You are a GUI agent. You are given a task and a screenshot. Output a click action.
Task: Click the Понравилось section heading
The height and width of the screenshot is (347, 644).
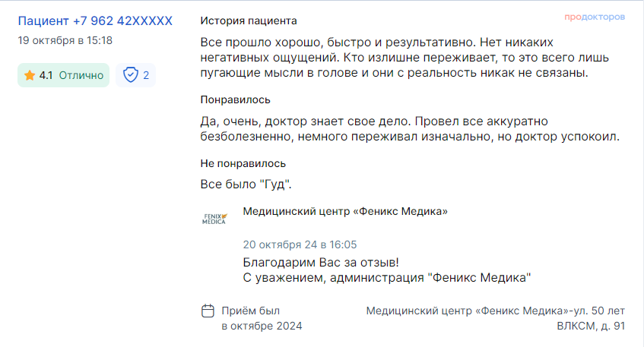(x=236, y=99)
